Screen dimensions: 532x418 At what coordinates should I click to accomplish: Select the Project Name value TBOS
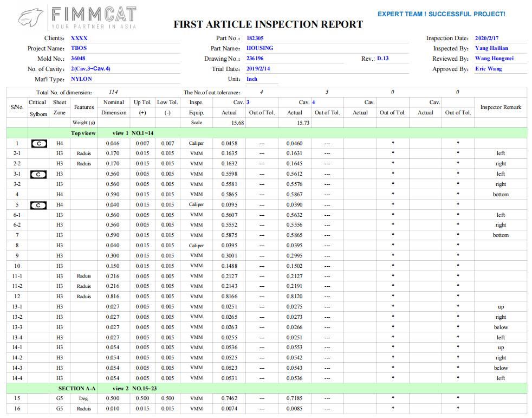tap(79, 48)
